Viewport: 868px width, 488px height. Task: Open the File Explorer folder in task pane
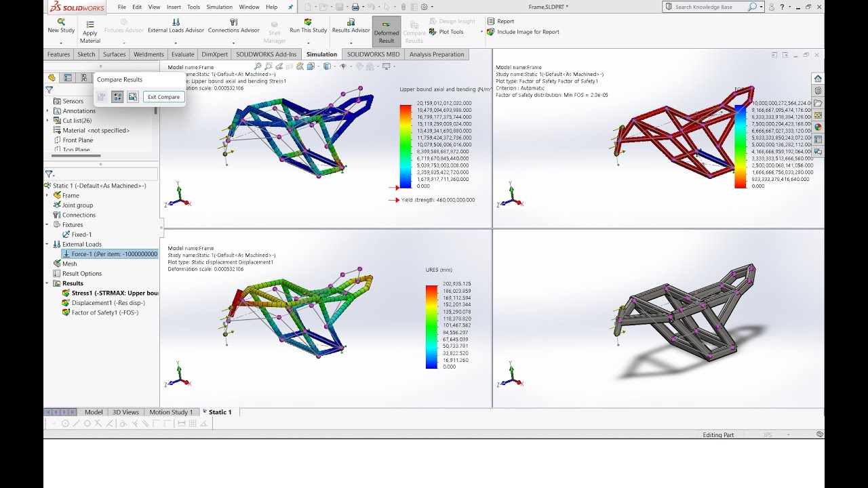818,103
